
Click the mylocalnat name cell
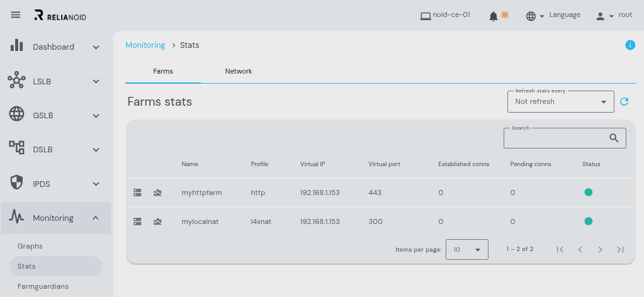200,221
